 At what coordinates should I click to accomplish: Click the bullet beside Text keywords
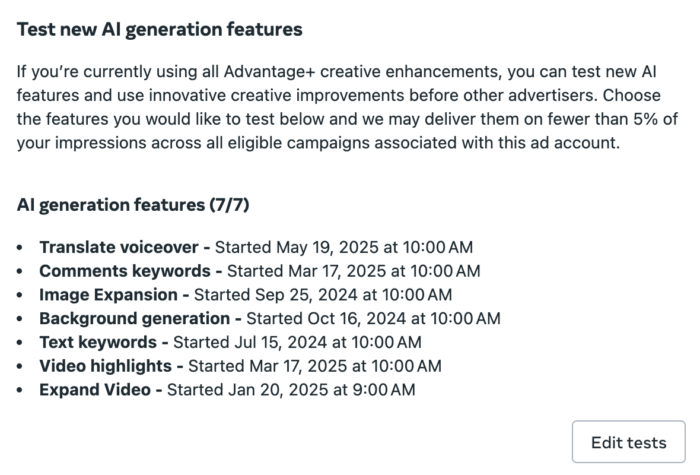(x=23, y=344)
